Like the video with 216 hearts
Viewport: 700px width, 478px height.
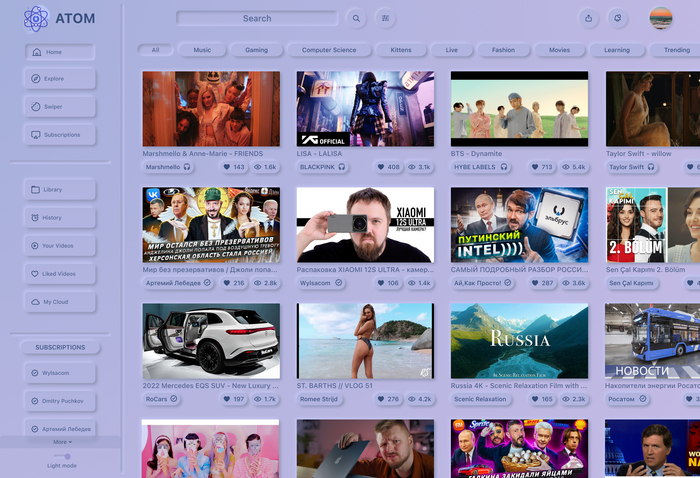[227, 283]
